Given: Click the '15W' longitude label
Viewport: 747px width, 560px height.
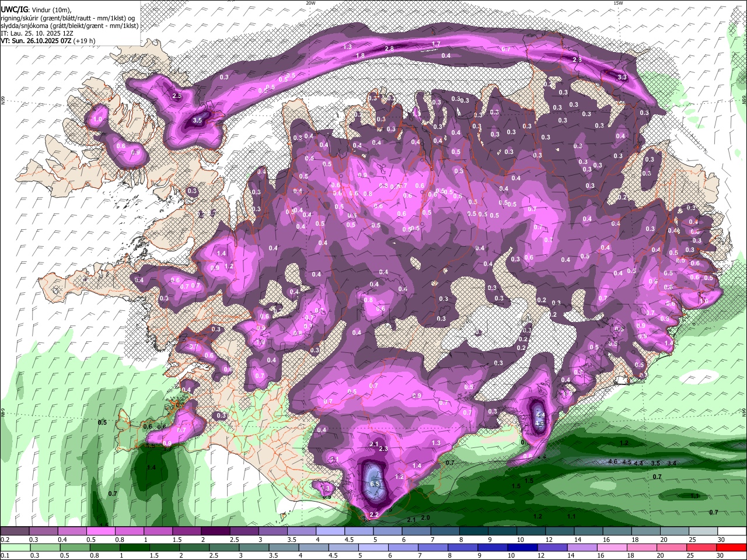Looking at the screenshot, I should (x=619, y=3).
